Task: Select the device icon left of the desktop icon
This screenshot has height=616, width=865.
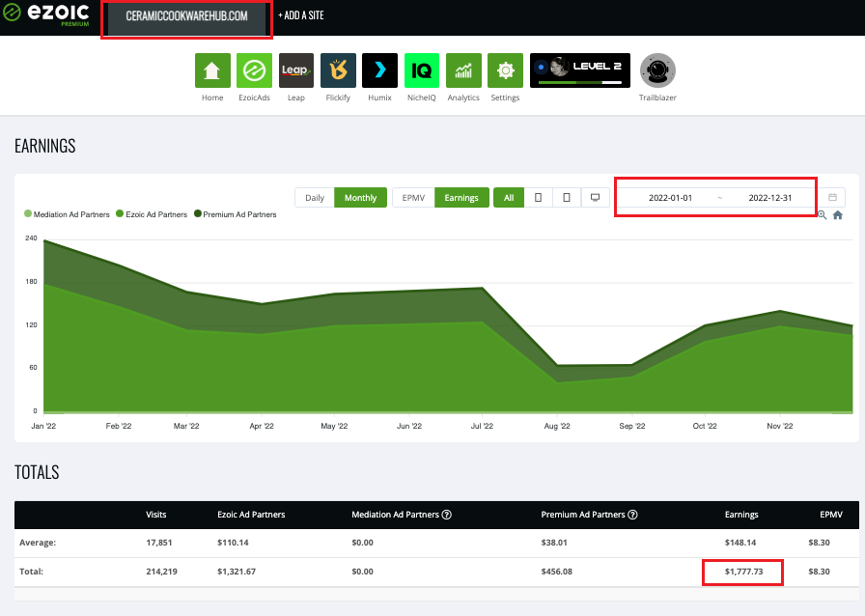Action: [567, 198]
